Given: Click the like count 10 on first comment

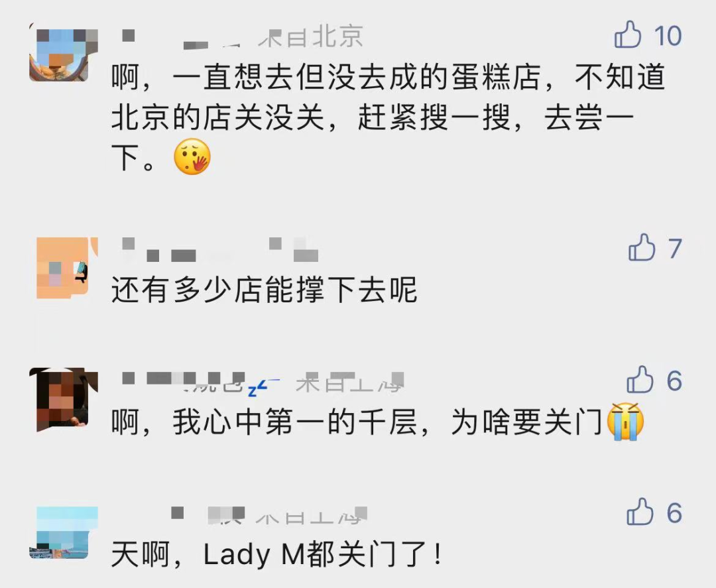Looking at the screenshot, I should (668, 35).
